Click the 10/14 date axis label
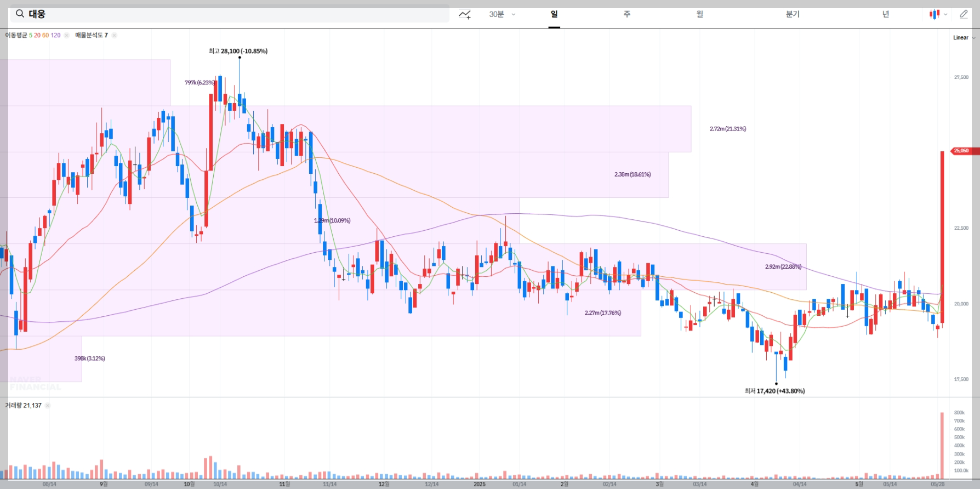This screenshot has height=489, width=980. pos(220,484)
